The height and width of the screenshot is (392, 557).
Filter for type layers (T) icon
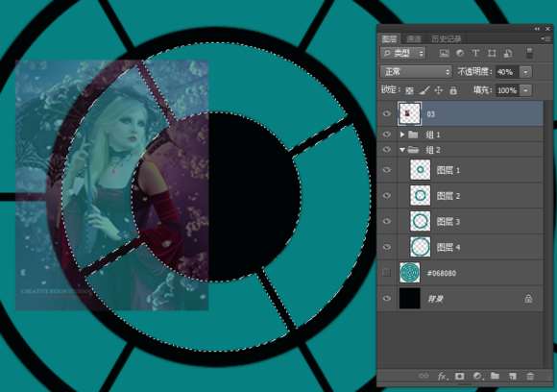[475, 53]
